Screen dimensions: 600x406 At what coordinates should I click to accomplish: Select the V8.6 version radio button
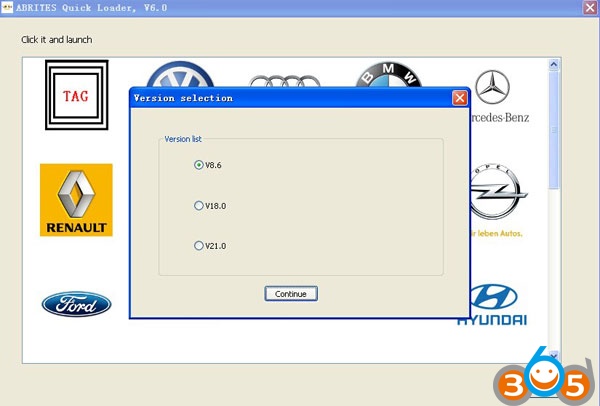pos(198,165)
